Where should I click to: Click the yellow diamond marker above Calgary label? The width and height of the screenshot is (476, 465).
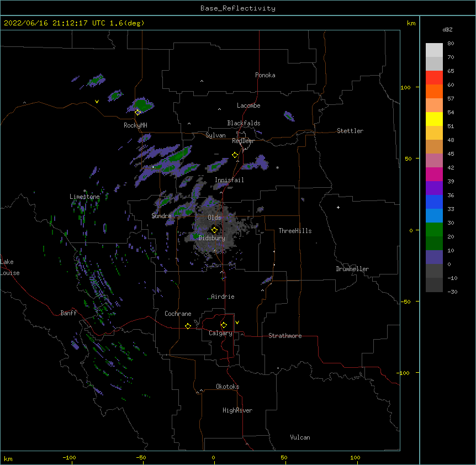click(224, 325)
